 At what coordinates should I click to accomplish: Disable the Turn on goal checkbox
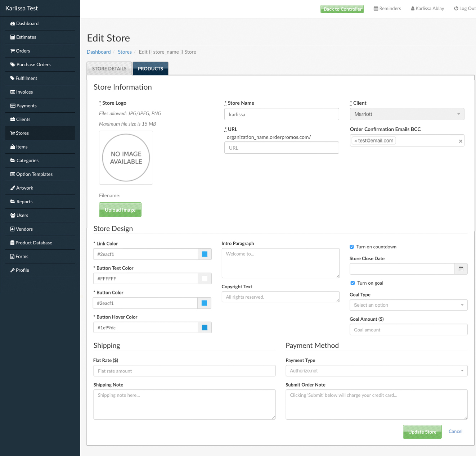click(x=352, y=283)
